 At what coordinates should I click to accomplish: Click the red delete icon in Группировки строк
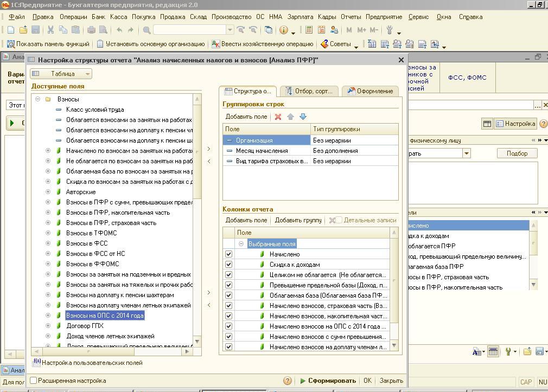point(278,117)
